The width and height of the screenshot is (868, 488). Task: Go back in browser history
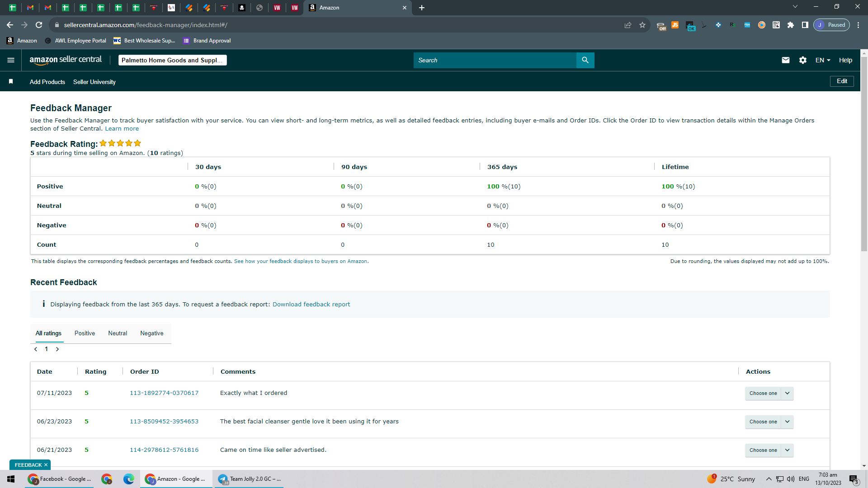(x=10, y=25)
